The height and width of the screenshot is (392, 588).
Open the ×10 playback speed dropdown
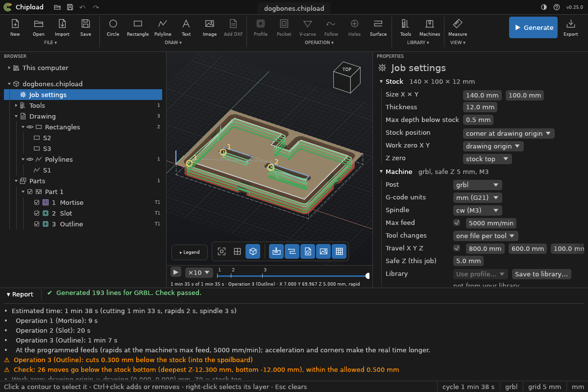(199, 272)
